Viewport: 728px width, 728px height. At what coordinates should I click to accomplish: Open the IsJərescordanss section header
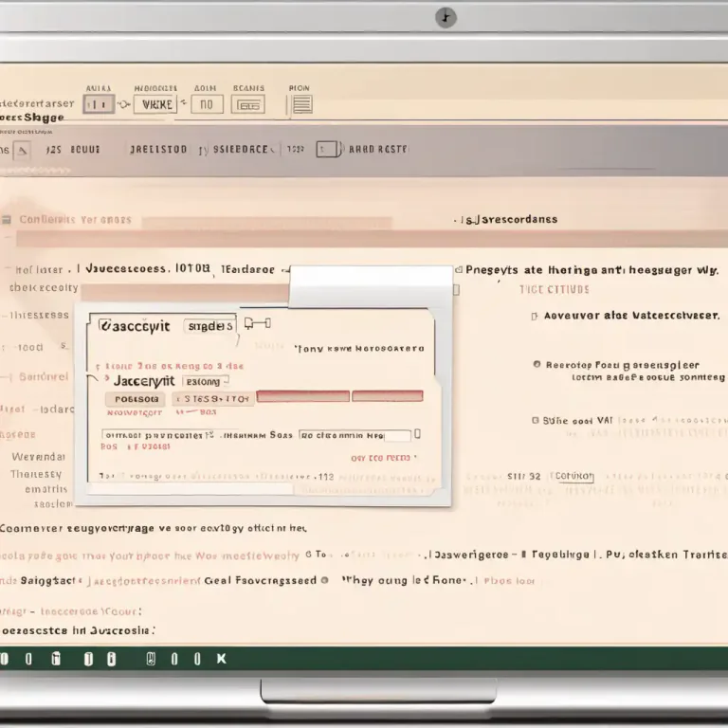click(x=509, y=219)
